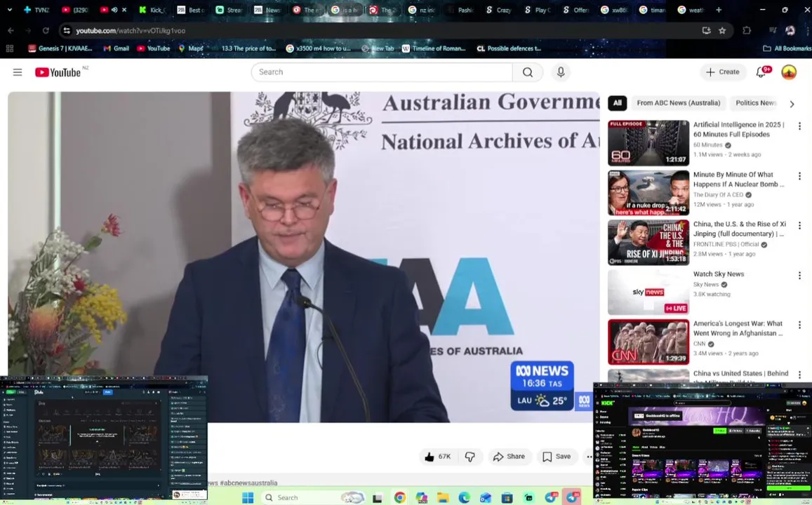Open the Timeline of Roman bookmark

tap(434, 48)
